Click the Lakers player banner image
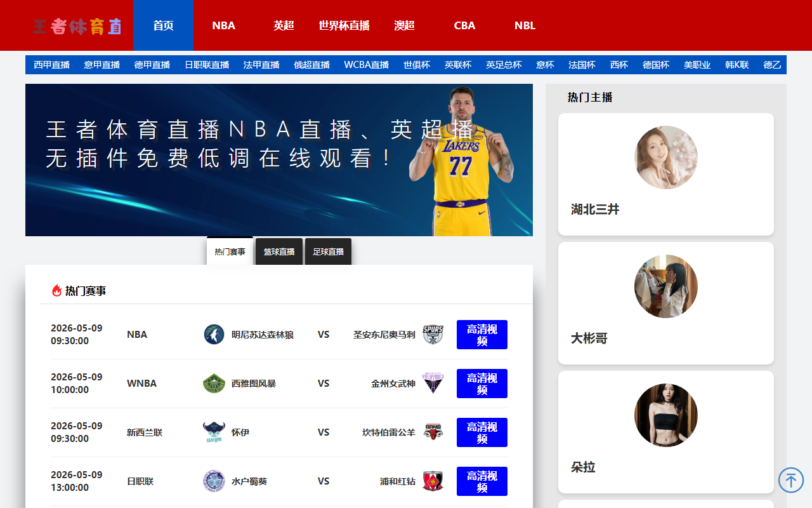Screen dimensions: 812x508 [279, 160]
